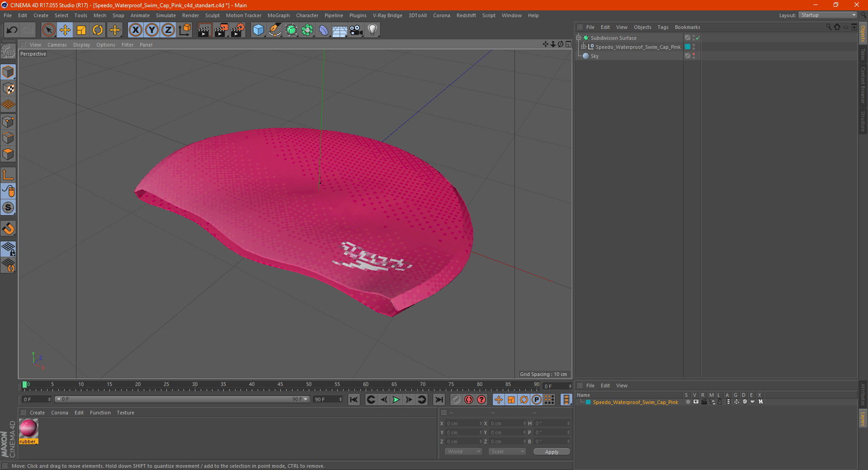868x470 pixels.
Task: Toggle layer solo dot for Speedo layer
Action: click(x=688, y=402)
